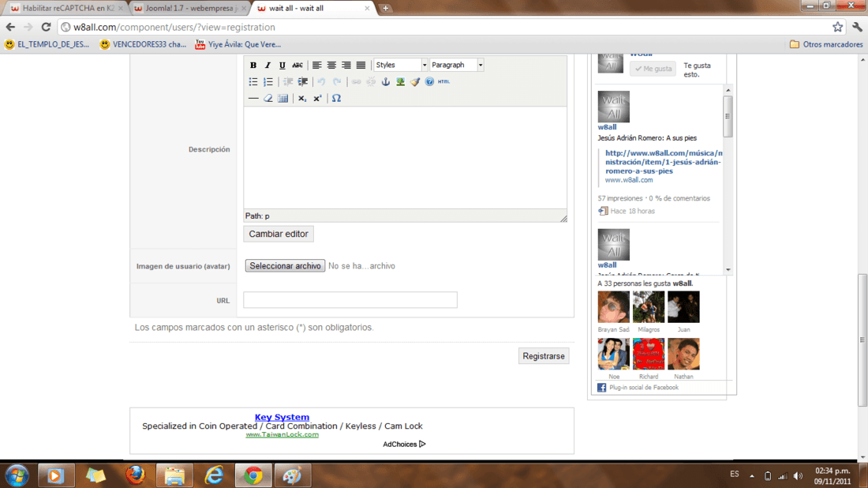
Task: Bookmark this page with the star
Action: pos(837,27)
